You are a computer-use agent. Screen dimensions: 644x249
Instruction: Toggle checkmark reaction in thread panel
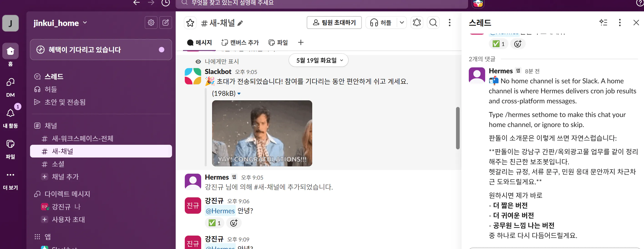click(x=499, y=44)
